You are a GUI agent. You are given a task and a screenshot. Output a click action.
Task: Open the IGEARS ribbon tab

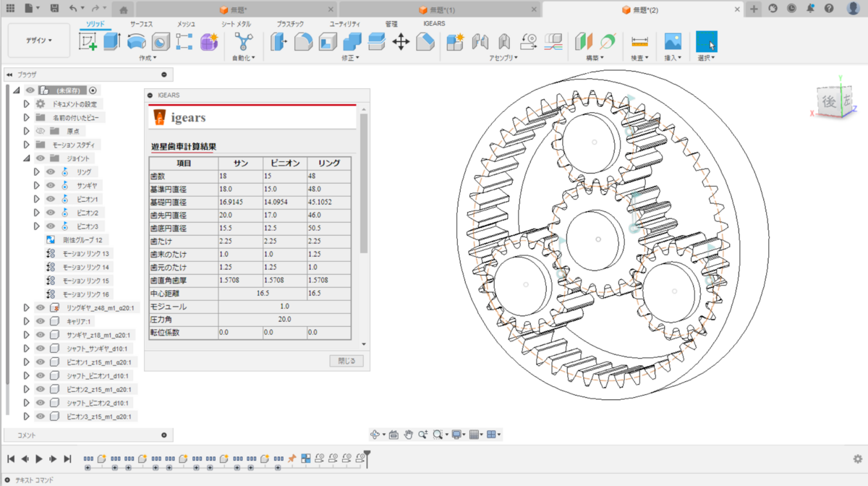(434, 24)
